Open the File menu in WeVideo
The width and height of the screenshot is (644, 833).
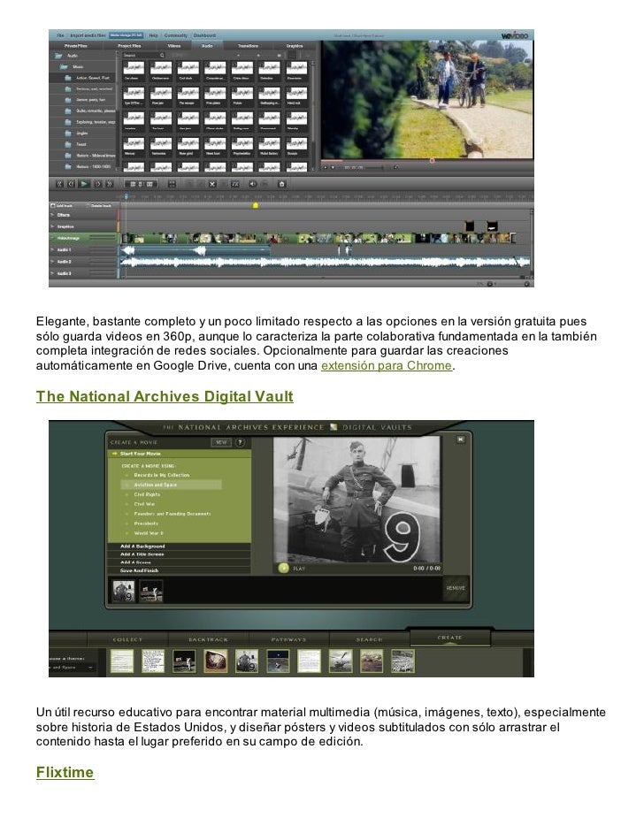(60, 35)
